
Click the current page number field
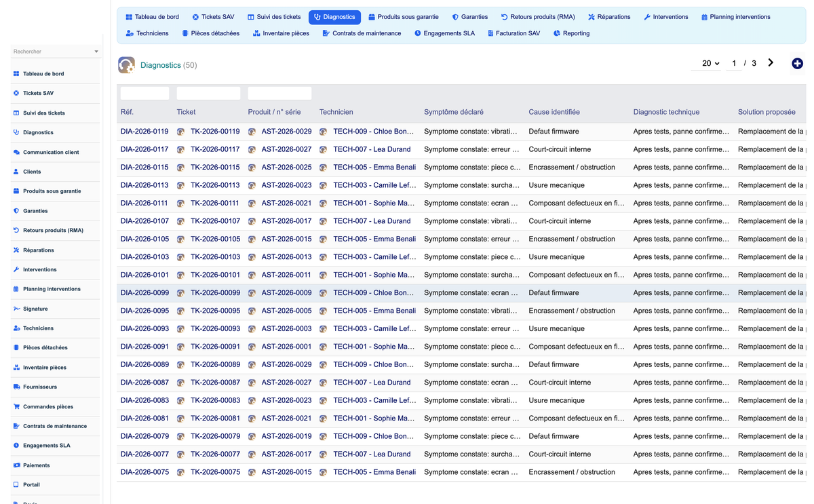(x=734, y=63)
